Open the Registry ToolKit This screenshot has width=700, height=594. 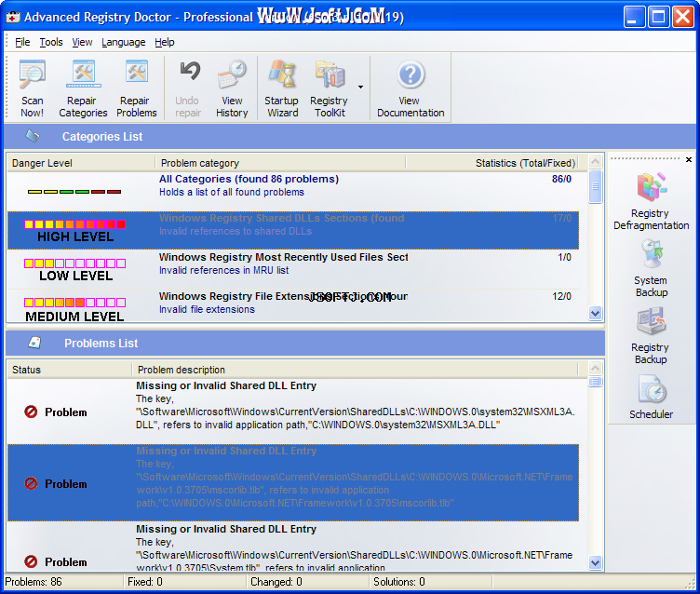click(330, 88)
